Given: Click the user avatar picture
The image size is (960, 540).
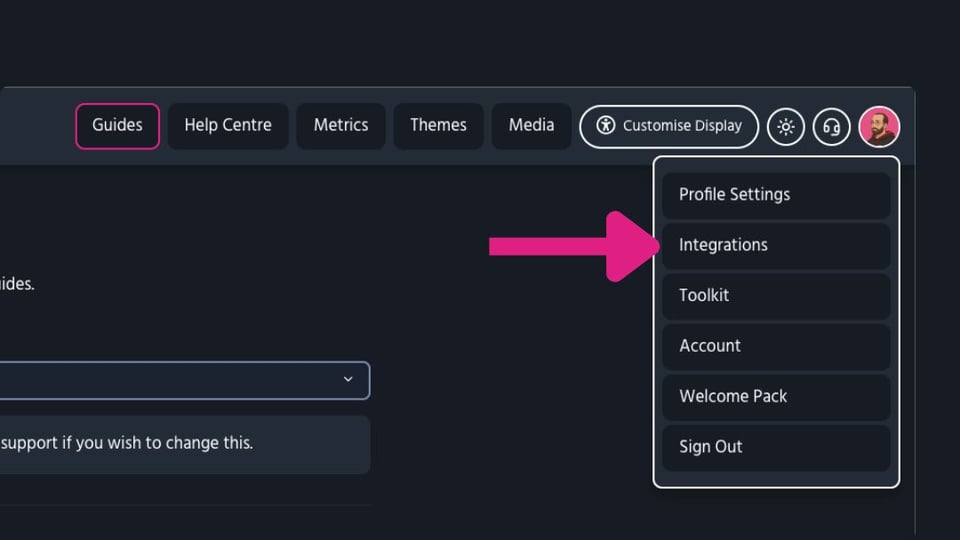Looking at the screenshot, I should pos(879,127).
